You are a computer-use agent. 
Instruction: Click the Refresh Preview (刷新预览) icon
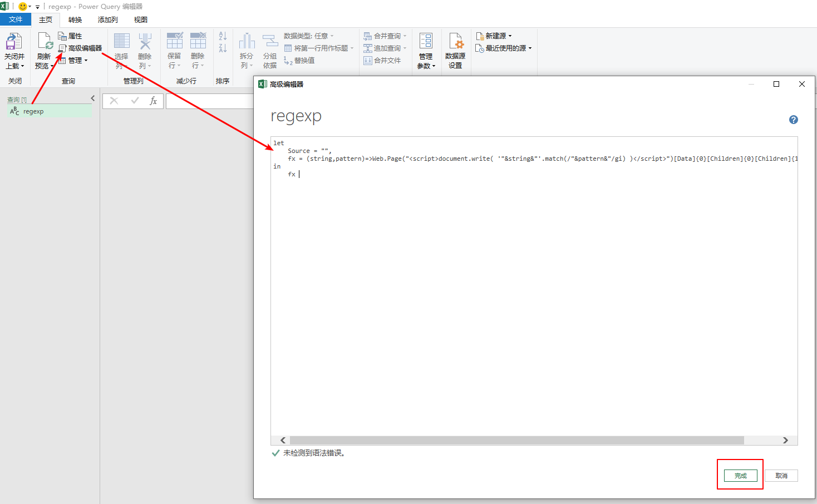click(x=45, y=42)
